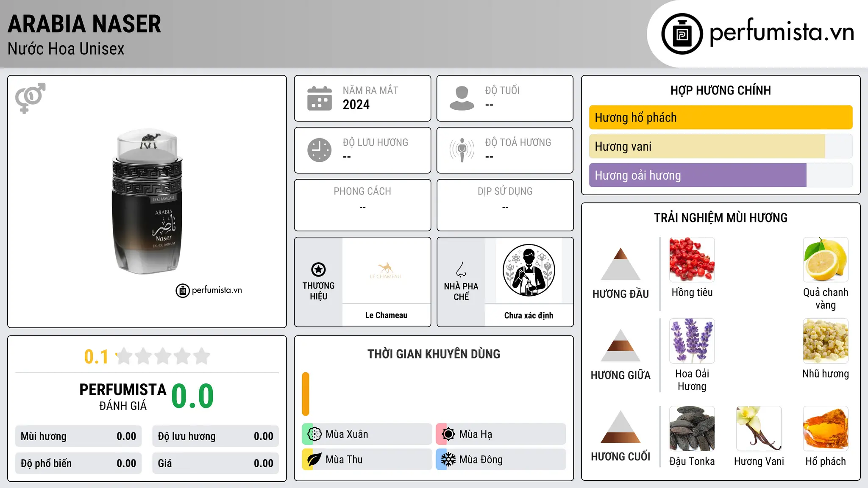Click the Hổ phách amber image
The image size is (868, 488).
[x=826, y=429]
